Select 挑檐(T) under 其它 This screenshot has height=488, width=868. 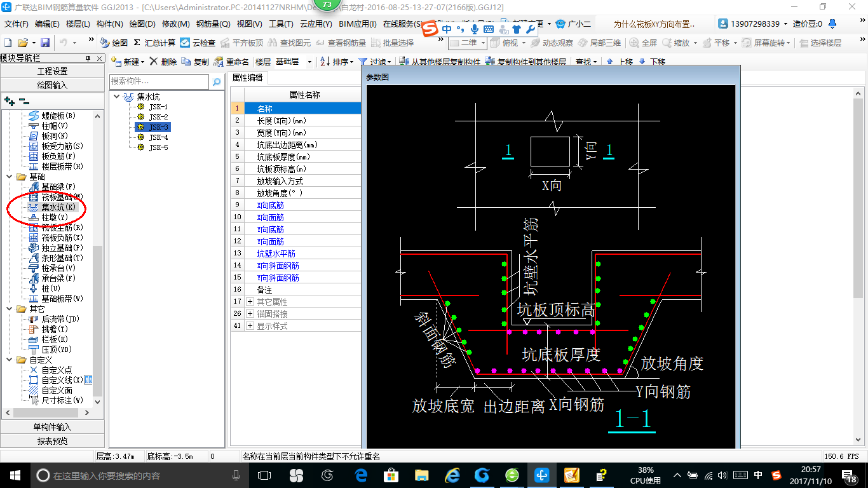[55, 329]
